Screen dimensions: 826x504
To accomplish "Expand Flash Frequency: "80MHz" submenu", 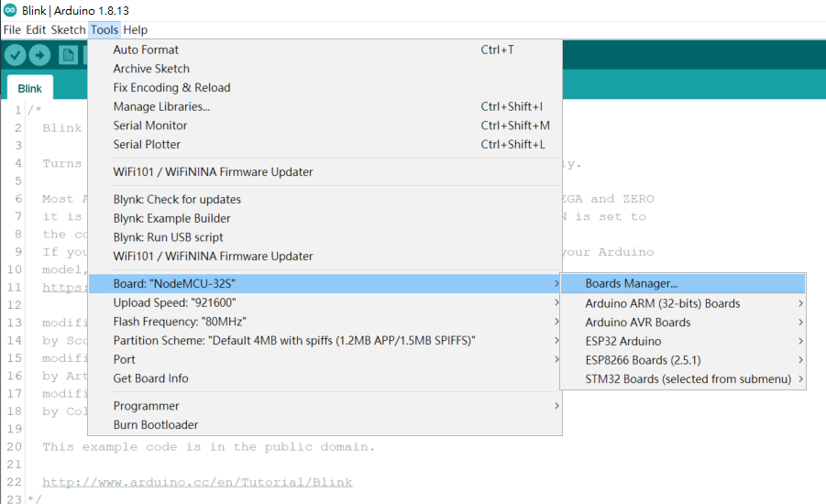I will click(325, 322).
